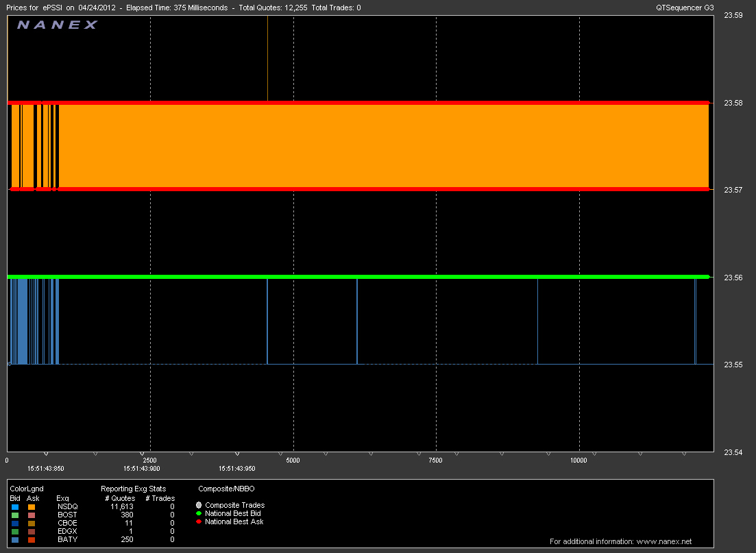Click the National Best Bid green dot
Viewport: 756px width, 553px height.
[199, 513]
